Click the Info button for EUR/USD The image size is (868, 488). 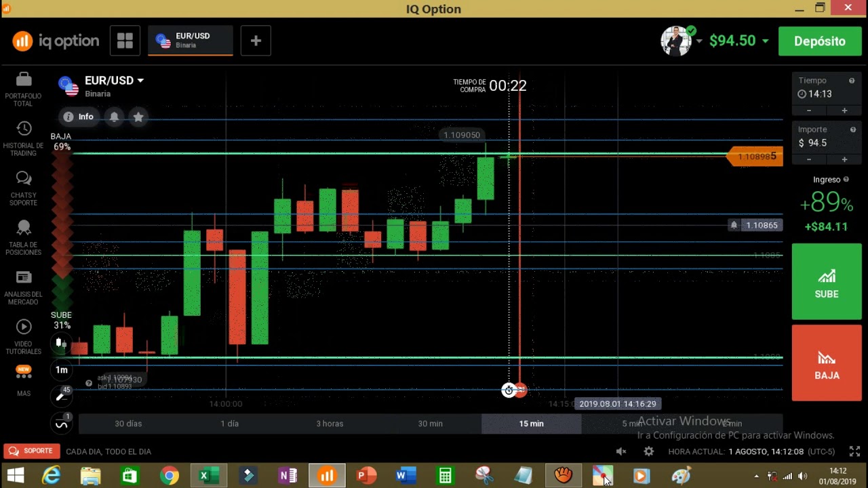pyautogui.click(x=79, y=117)
